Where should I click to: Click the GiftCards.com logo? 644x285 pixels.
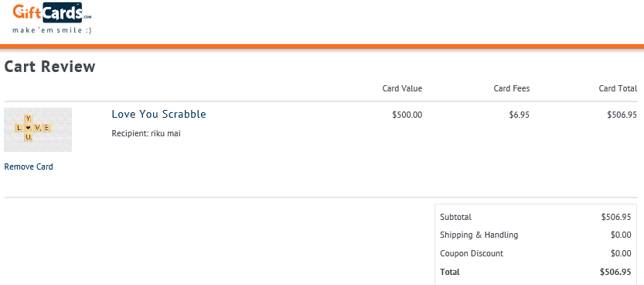pyautogui.click(x=52, y=12)
